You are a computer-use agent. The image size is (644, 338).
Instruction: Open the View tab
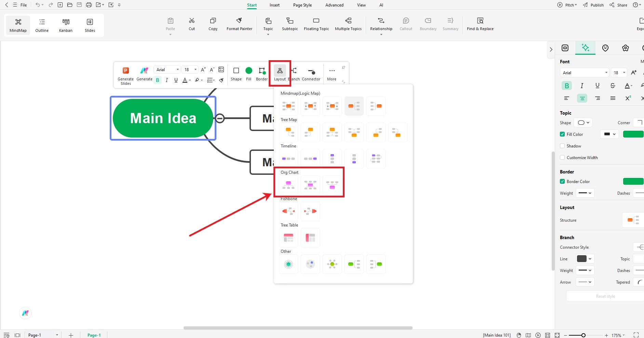point(361,5)
